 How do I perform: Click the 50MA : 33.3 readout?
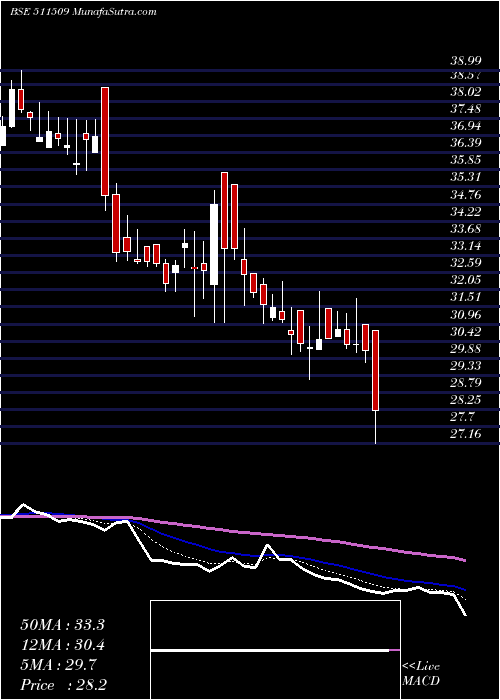pos(62,625)
